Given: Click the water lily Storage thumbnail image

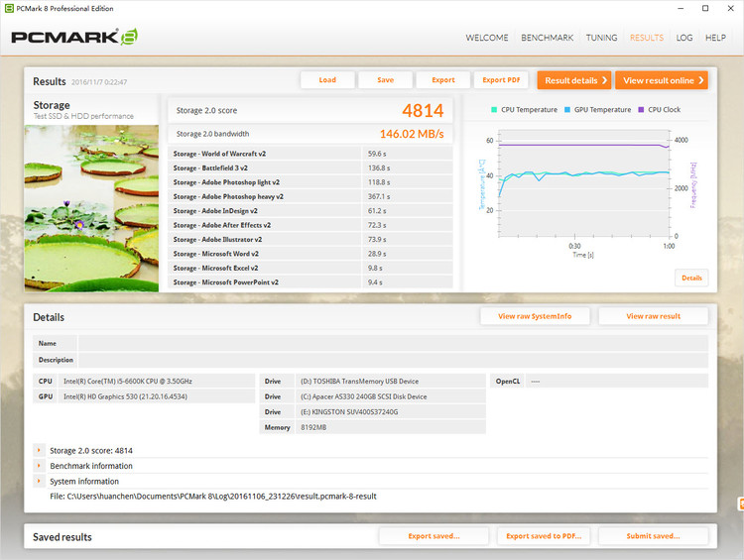Looking at the screenshot, I should [x=91, y=208].
